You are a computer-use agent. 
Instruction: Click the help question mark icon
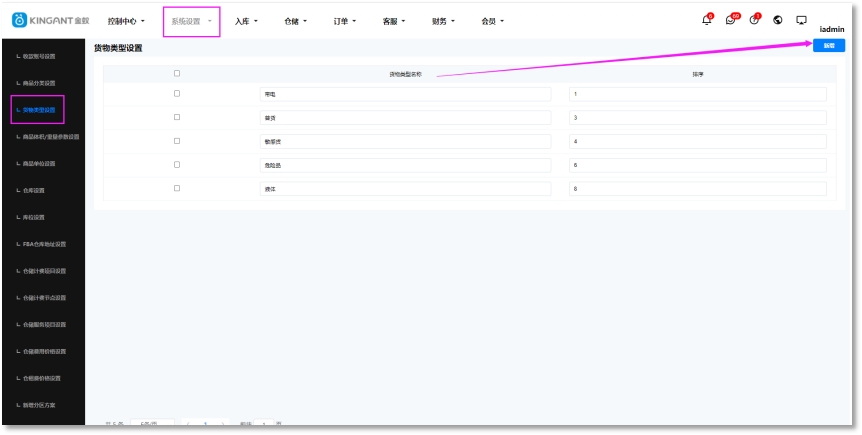[x=754, y=21]
